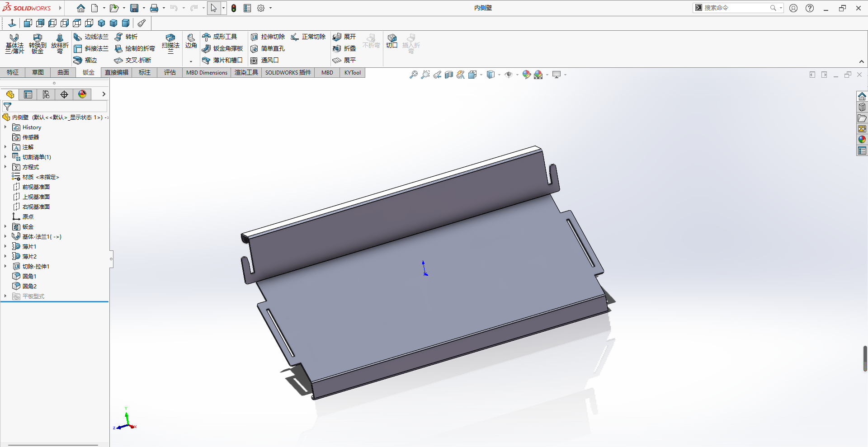Screen dimensions: 868x447
Task: Open the 边角 tool dropdown arrow
Action: coord(191,61)
